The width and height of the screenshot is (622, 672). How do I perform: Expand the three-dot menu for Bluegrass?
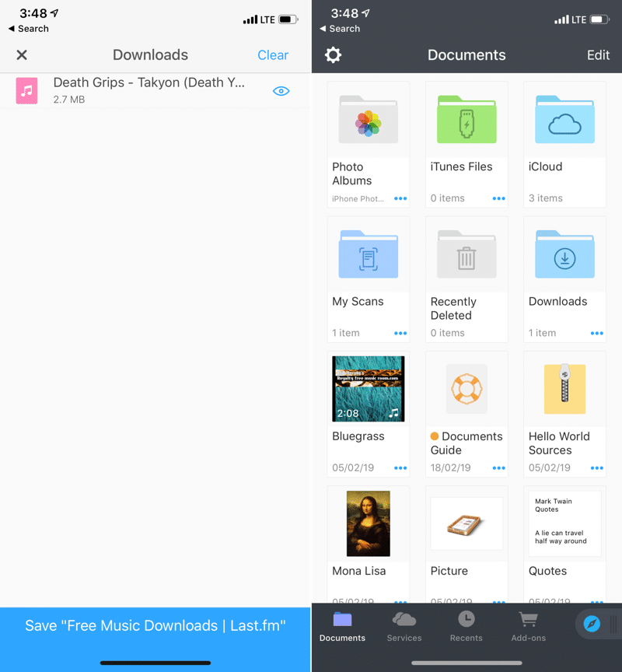pyautogui.click(x=400, y=468)
